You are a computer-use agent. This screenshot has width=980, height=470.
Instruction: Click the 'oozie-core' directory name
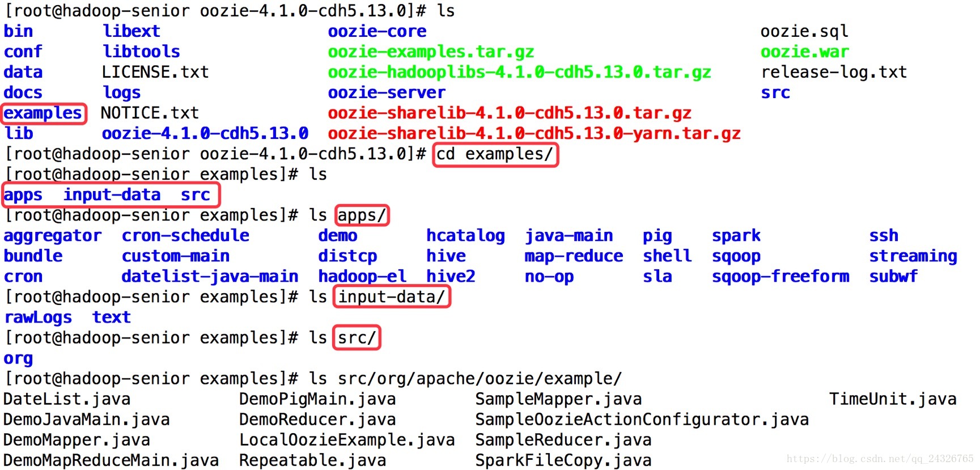(x=377, y=31)
